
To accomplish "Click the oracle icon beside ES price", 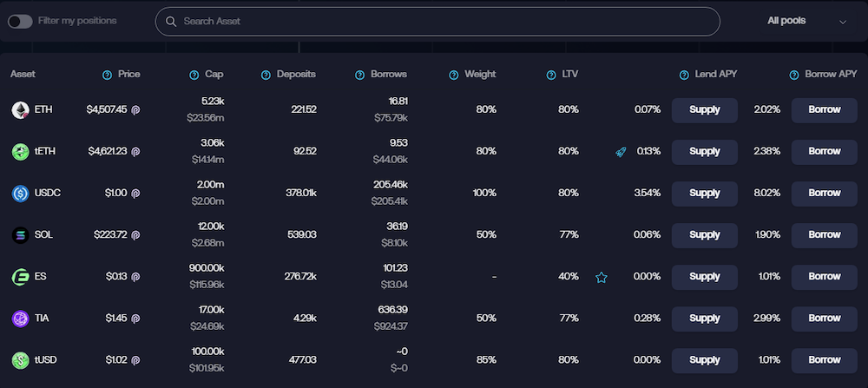I will (135, 277).
